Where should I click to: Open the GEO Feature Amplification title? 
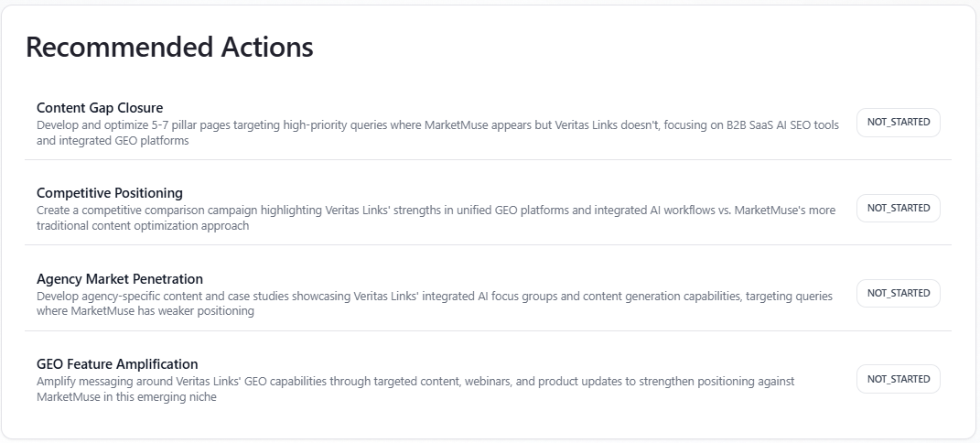pos(117,364)
